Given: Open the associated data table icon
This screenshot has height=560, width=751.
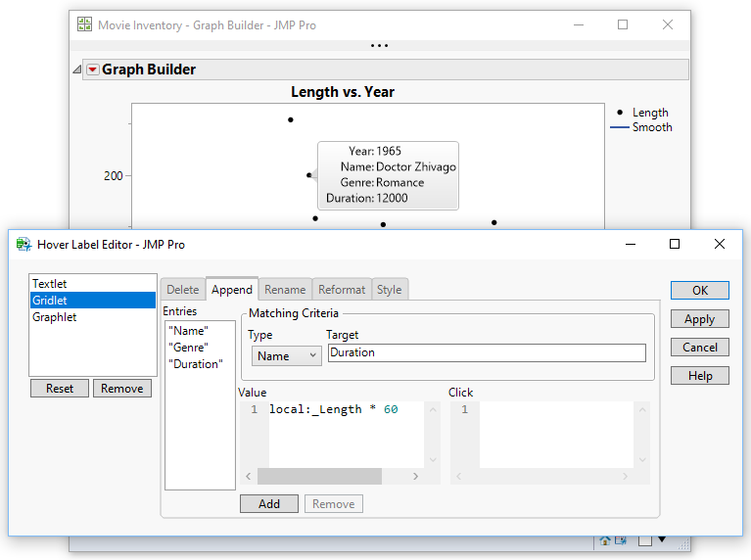Looking at the screenshot, I should point(621,540).
